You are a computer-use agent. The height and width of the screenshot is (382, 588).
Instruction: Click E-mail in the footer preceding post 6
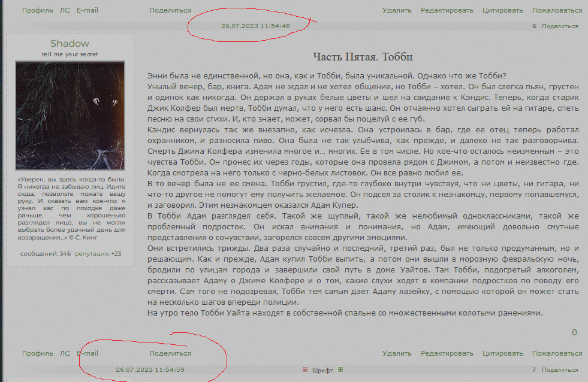point(88,10)
